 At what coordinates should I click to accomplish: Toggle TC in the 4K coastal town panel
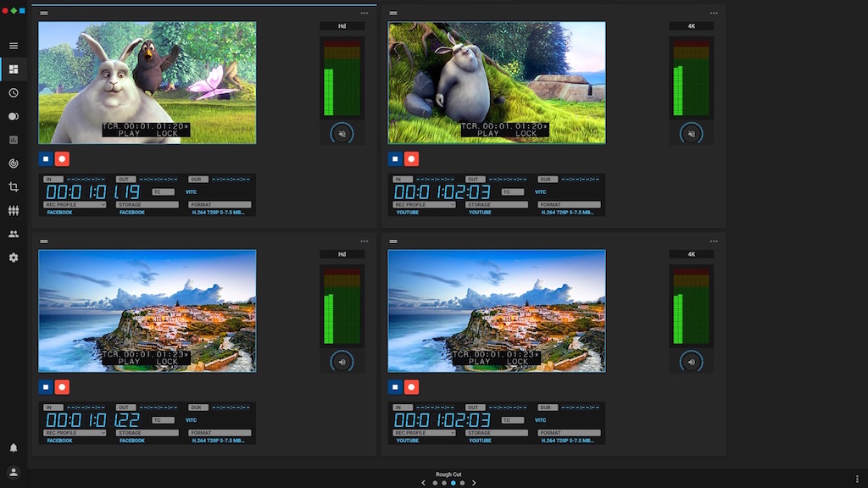coord(513,420)
